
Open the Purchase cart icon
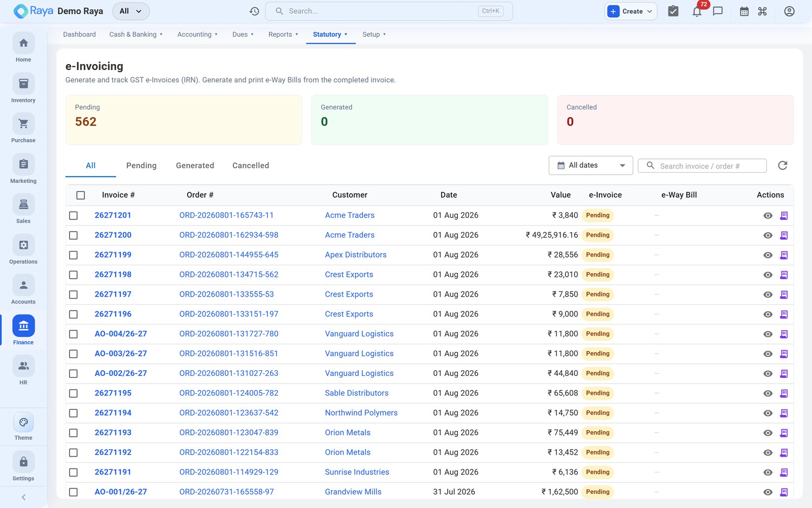(x=23, y=124)
